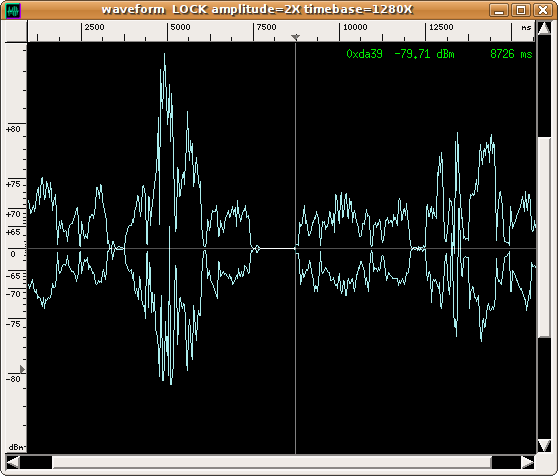Click the 8726 ms cursor time readout

click(x=511, y=54)
